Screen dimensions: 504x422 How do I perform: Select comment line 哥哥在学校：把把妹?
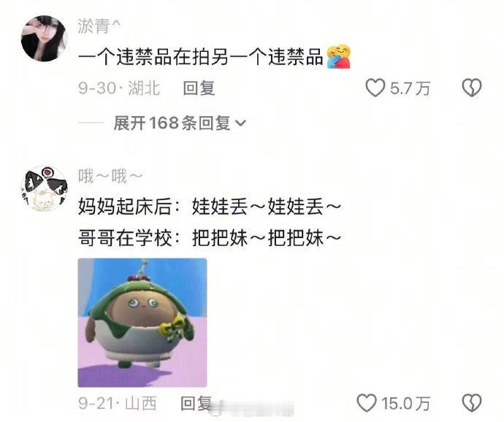click(210, 238)
